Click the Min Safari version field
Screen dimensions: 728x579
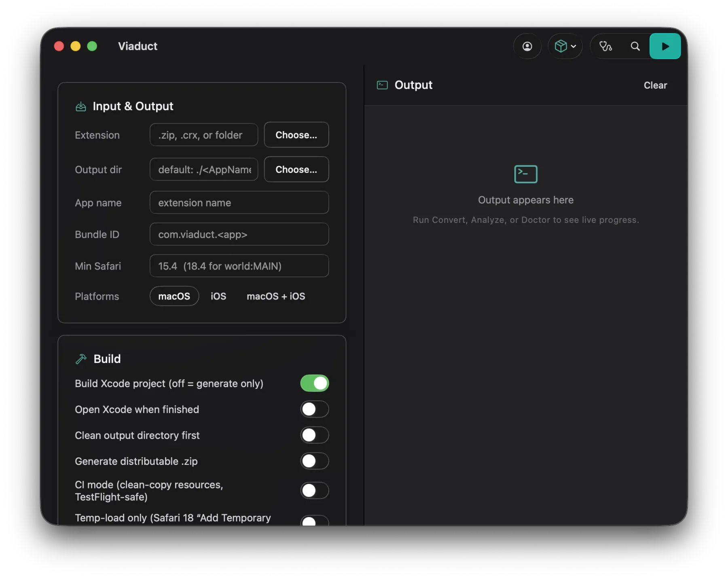coord(239,265)
